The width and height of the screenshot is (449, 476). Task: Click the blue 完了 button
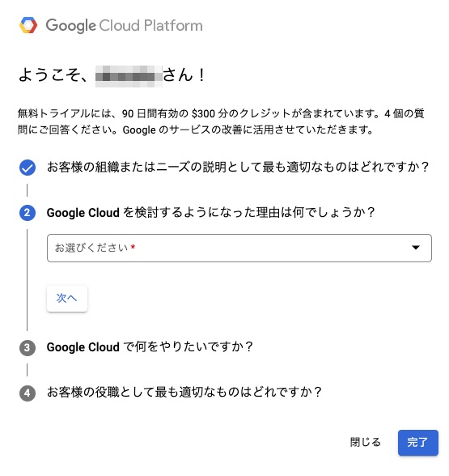(418, 443)
